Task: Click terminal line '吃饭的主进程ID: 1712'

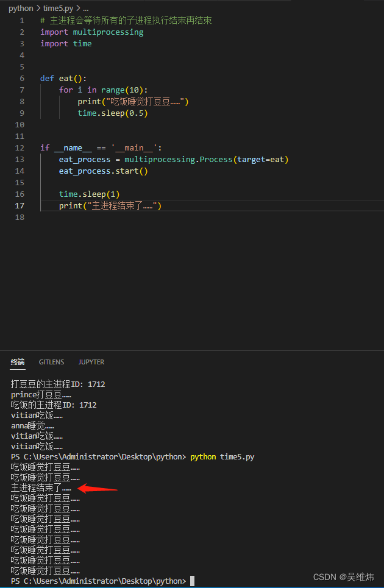Action: point(54,405)
